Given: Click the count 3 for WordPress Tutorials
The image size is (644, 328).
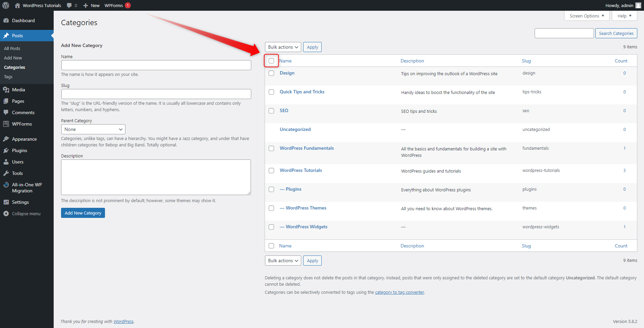Looking at the screenshot, I should (x=625, y=170).
